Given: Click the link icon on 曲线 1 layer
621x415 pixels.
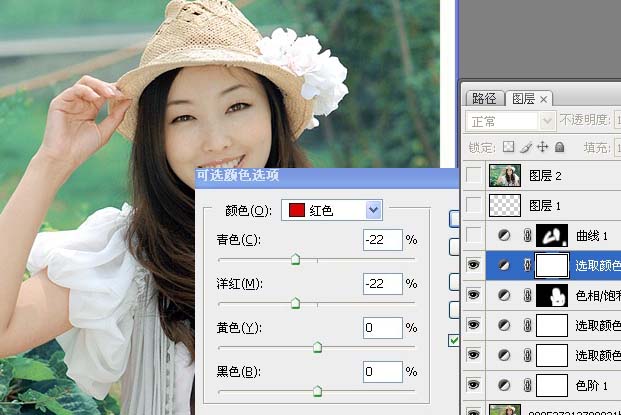Looking at the screenshot, I should coord(526,236).
